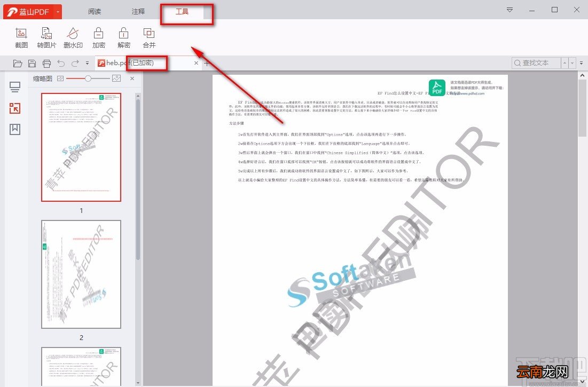This screenshot has width=588, height=387.
Task: Close the heb.pdf document tab
Action: tap(196, 63)
